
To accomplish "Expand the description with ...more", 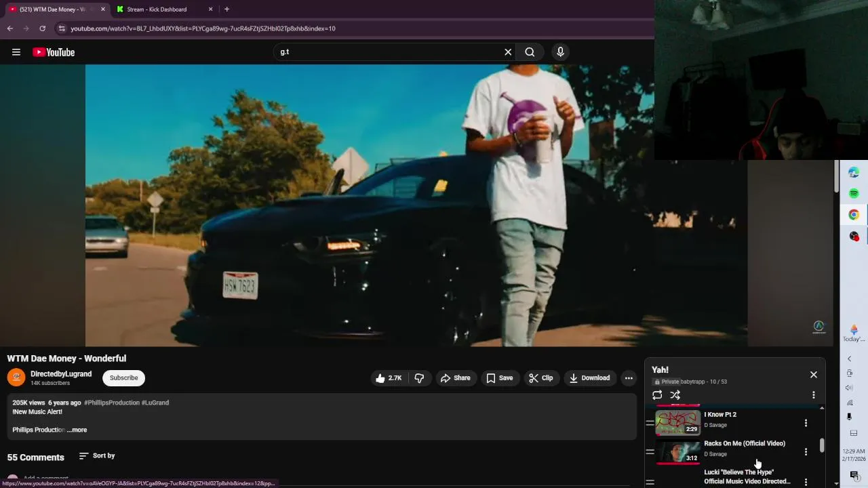I will click(x=77, y=430).
